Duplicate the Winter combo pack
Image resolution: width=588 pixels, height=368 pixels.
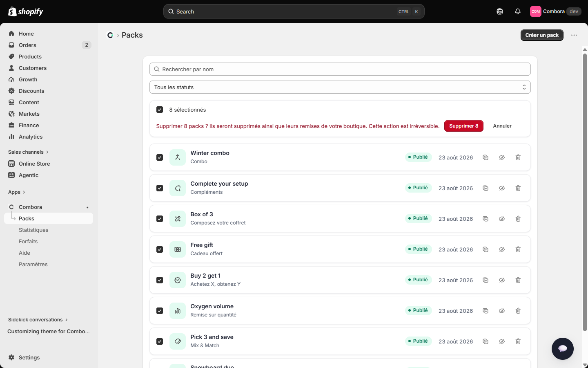486,157
